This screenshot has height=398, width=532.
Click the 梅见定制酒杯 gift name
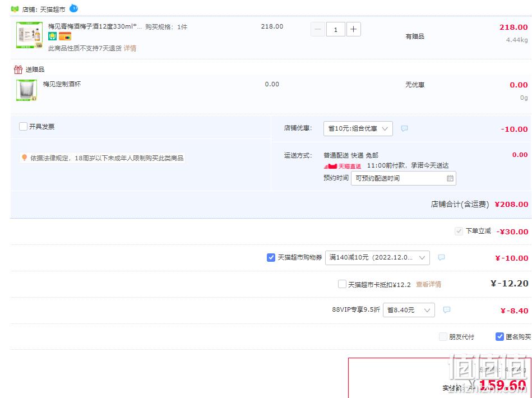point(62,84)
